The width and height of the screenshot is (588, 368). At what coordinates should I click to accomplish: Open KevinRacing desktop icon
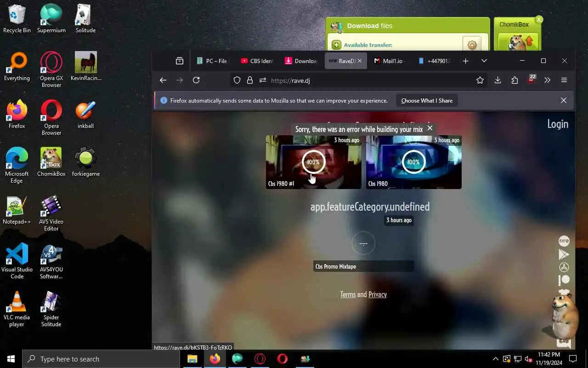(x=86, y=66)
